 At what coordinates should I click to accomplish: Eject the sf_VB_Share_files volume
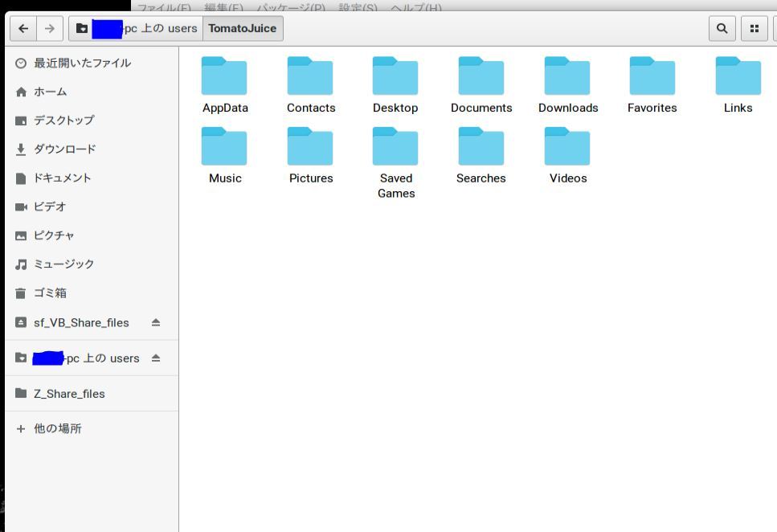click(x=156, y=323)
